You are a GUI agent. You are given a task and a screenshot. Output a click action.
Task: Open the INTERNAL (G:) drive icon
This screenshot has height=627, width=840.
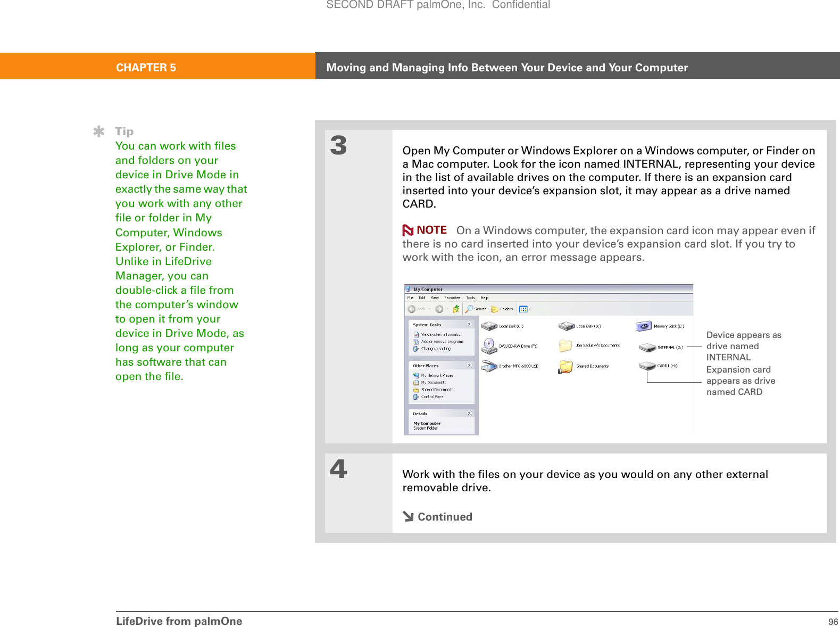coord(647,348)
